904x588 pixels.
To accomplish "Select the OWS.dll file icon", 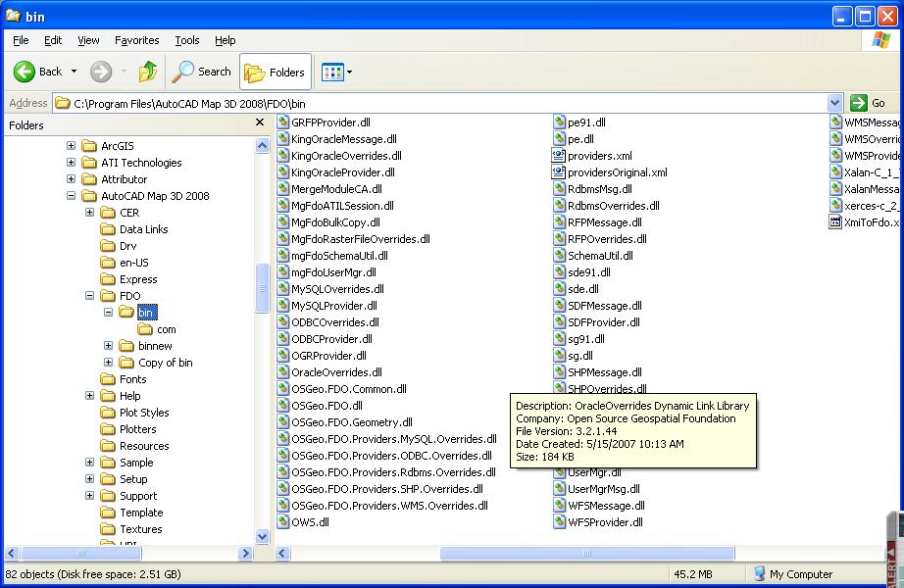I will 282,522.
